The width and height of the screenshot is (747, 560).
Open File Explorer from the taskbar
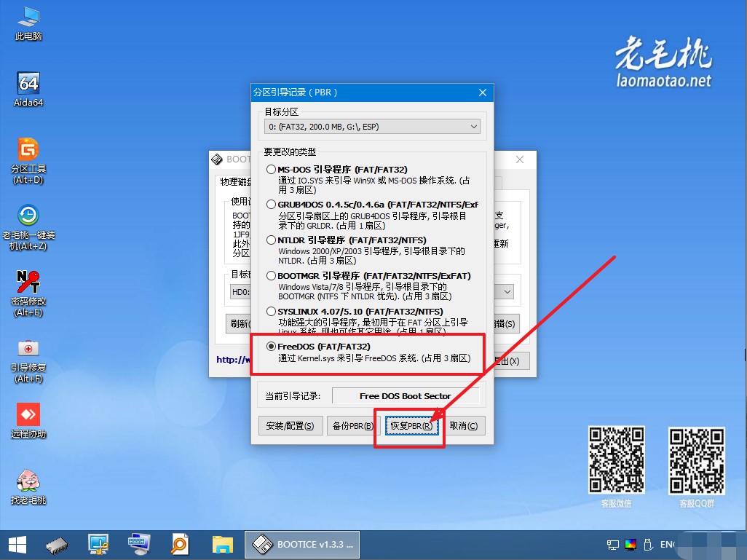[223, 545]
